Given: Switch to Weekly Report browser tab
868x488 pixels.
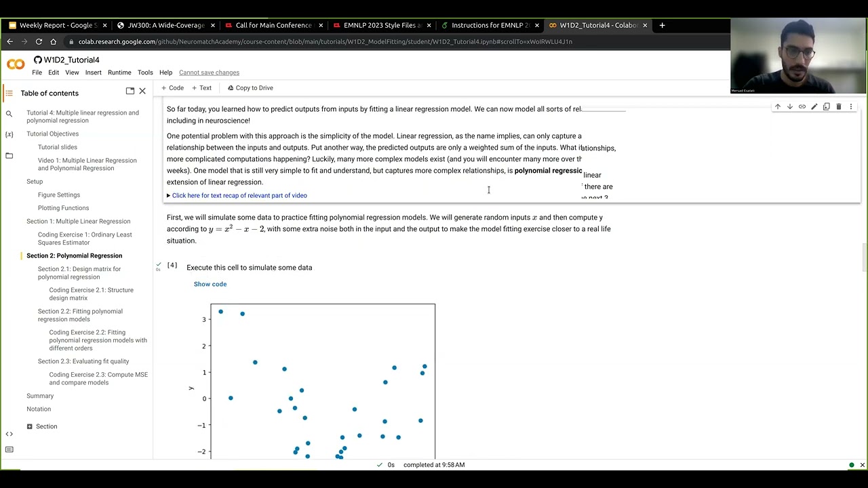Looking at the screenshot, I should point(58,25).
